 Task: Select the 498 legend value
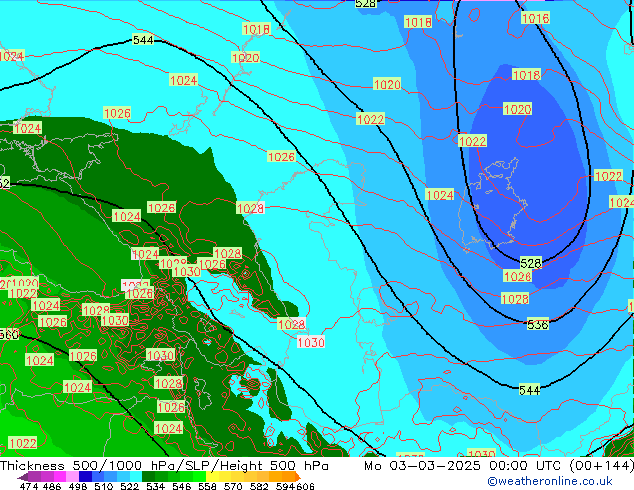point(78,486)
